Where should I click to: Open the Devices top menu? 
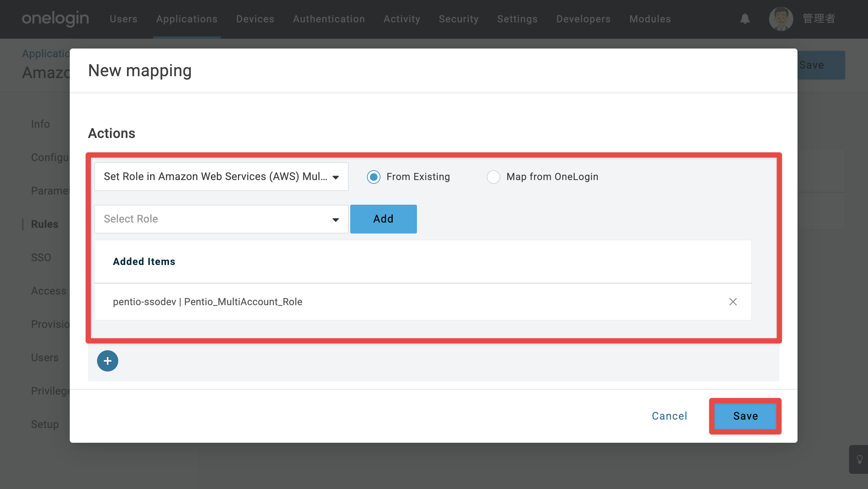tap(255, 19)
